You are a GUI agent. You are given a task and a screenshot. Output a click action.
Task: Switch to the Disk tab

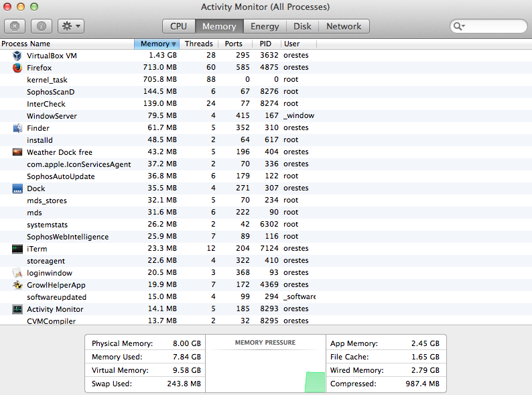(302, 26)
